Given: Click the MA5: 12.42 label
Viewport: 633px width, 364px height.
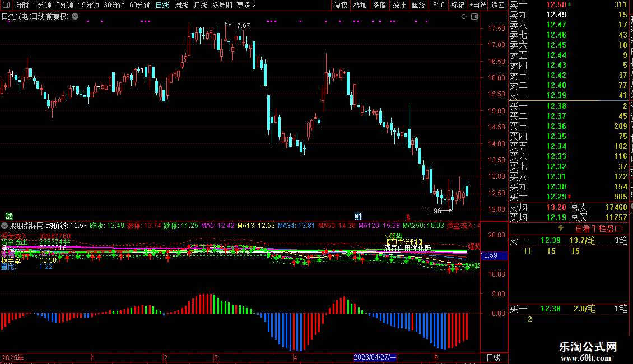Looking at the screenshot, I should click(217, 226).
